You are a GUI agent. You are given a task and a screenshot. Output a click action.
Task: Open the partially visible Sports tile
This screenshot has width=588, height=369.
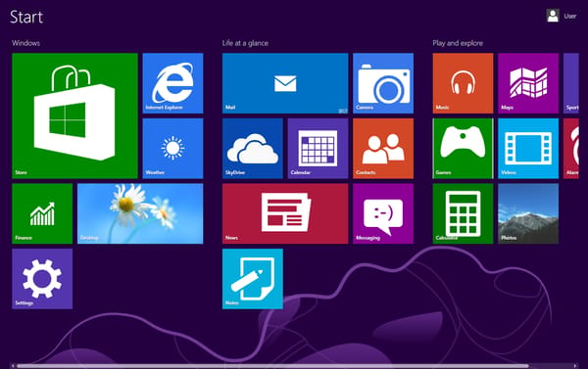tap(571, 83)
